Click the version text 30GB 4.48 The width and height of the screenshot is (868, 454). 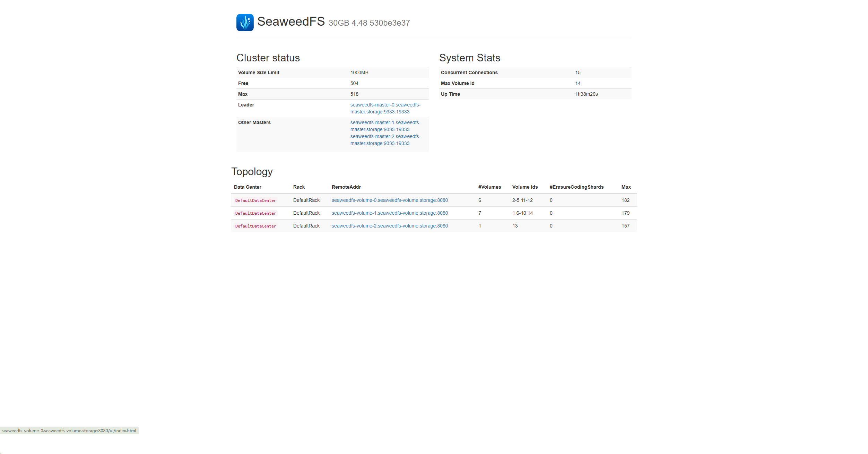(x=348, y=23)
